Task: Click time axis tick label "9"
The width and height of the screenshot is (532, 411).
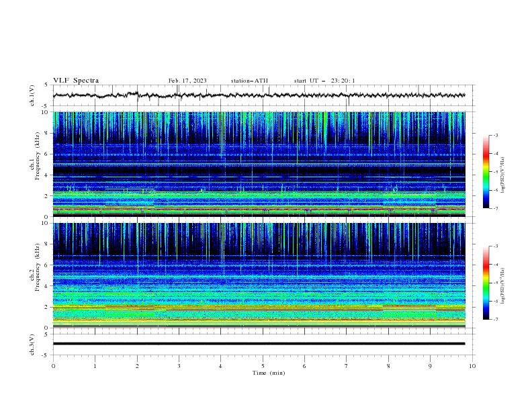Action: click(x=430, y=366)
